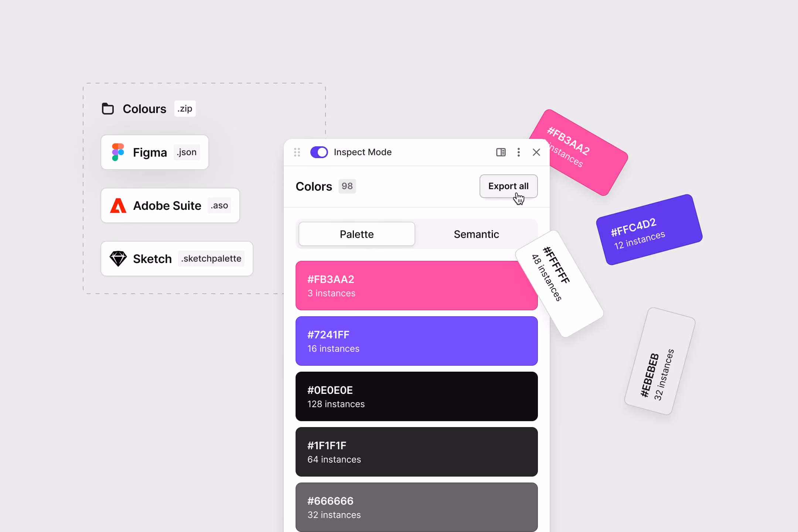Select the #666666 32 instances swatch
The image size is (798, 532).
416,507
